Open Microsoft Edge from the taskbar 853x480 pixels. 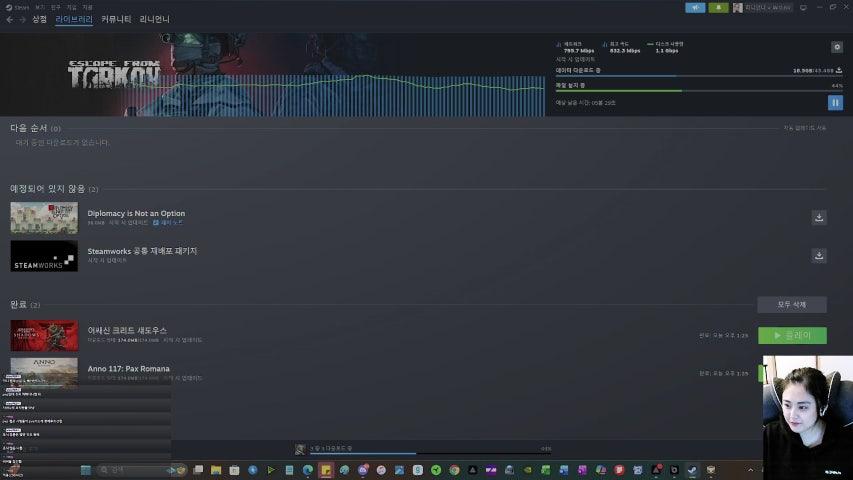click(x=307, y=470)
